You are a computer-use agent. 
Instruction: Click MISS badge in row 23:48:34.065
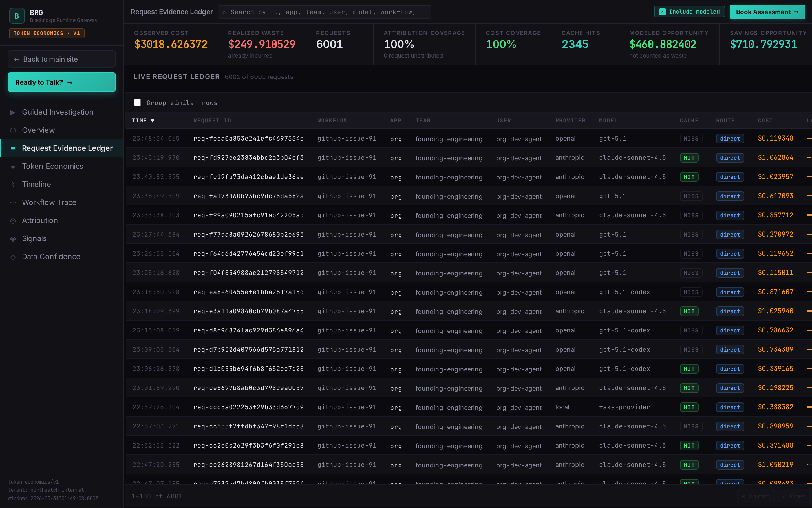[691, 139]
